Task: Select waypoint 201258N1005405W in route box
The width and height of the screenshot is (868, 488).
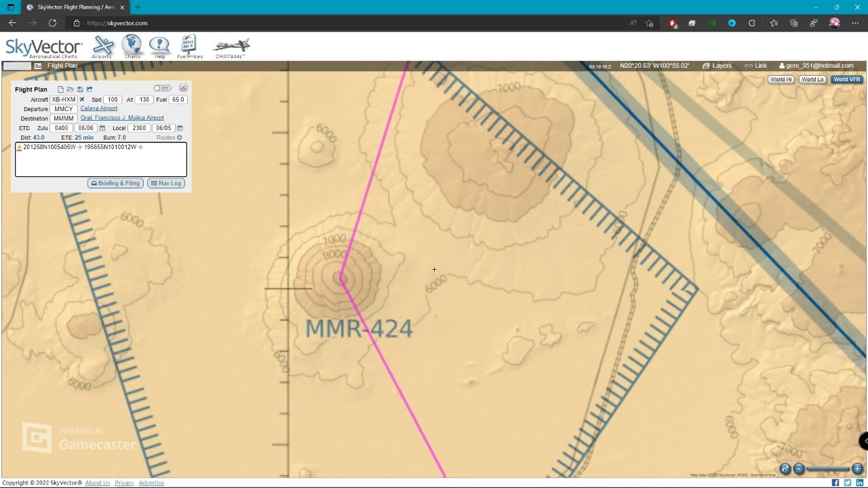Action: coord(50,147)
